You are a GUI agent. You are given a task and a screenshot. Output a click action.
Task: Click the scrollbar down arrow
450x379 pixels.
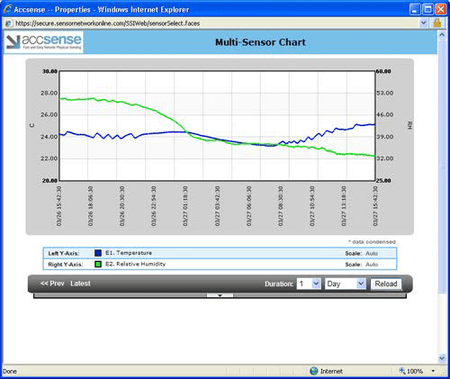click(442, 358)
